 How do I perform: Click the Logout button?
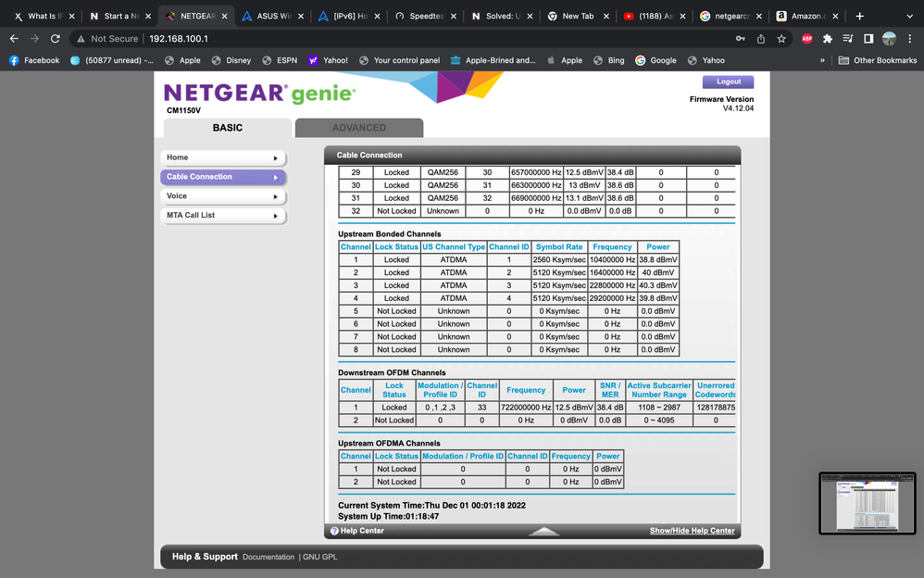(728, 82)
